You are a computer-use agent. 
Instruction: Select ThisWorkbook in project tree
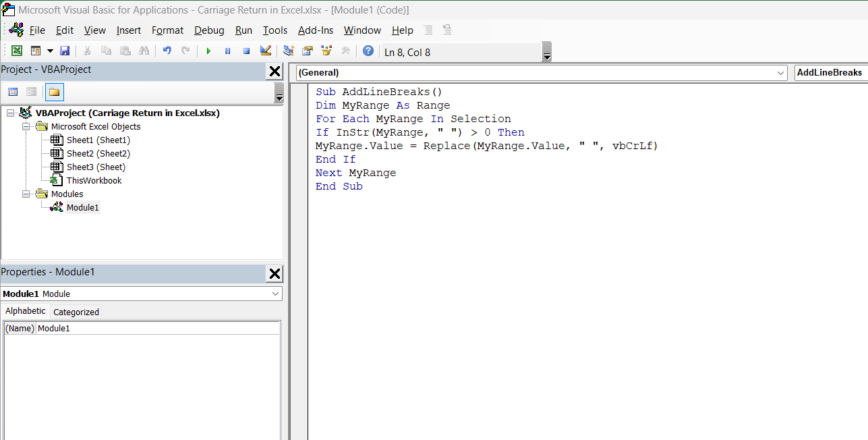94,181
